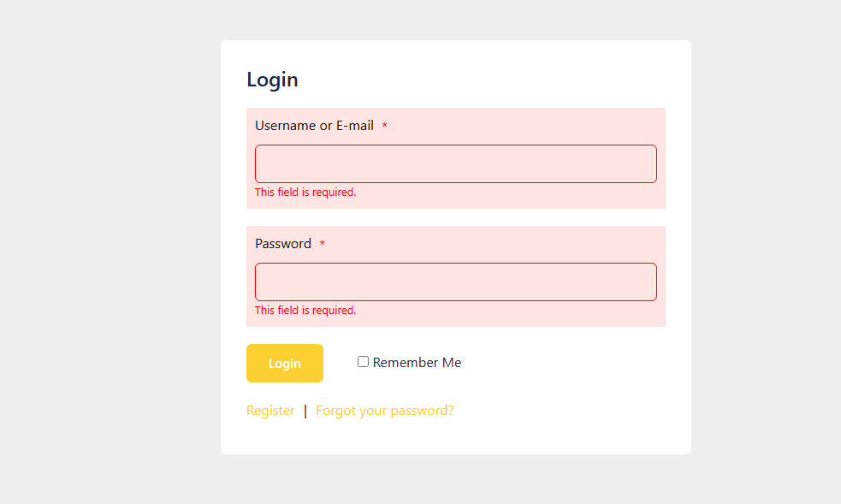Open the Register link

click(270, 411)
